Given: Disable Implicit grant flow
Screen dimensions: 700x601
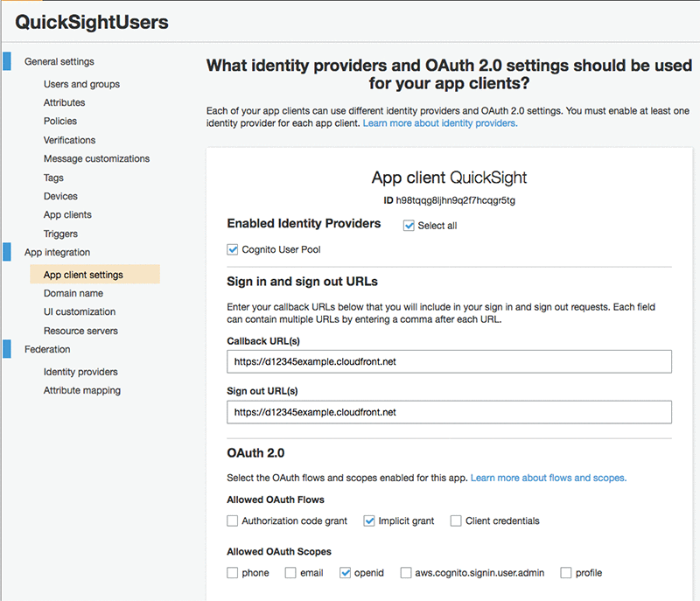Looking at the screenshot, I should (368, 521).
